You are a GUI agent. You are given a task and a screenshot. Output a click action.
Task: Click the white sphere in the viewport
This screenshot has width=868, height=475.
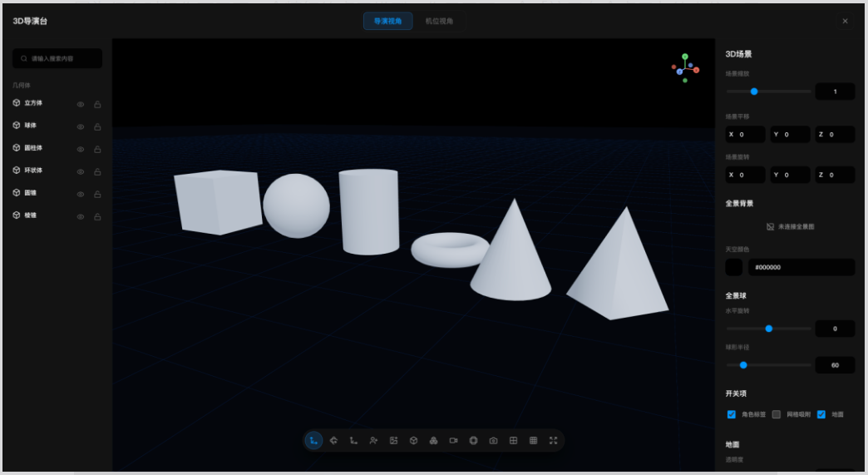[296, 206]
